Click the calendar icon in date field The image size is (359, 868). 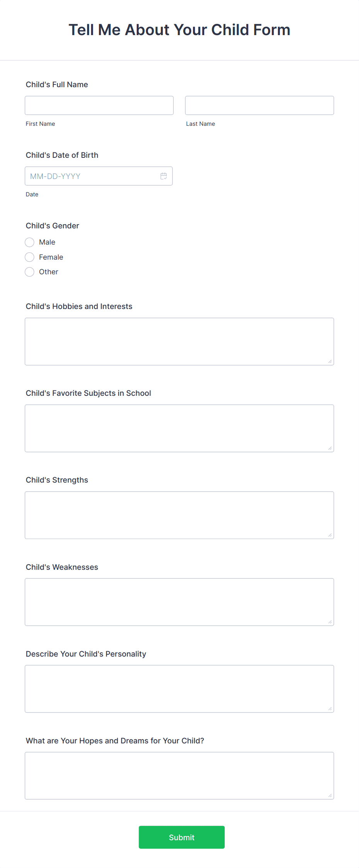coord(164,176)
